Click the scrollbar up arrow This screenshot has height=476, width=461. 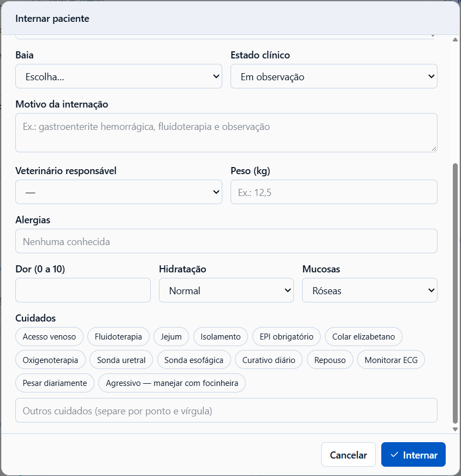coord(455,40)
